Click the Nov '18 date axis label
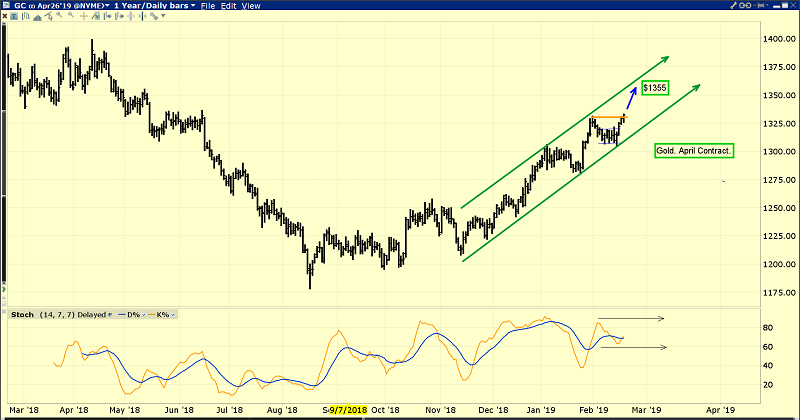The width and height of the screenshot is (800, 420). (x=440, y=410)
